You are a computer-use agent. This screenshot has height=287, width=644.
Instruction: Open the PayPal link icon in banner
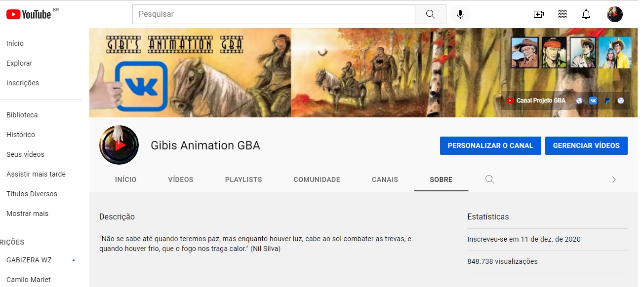click(x=607, y=101)
